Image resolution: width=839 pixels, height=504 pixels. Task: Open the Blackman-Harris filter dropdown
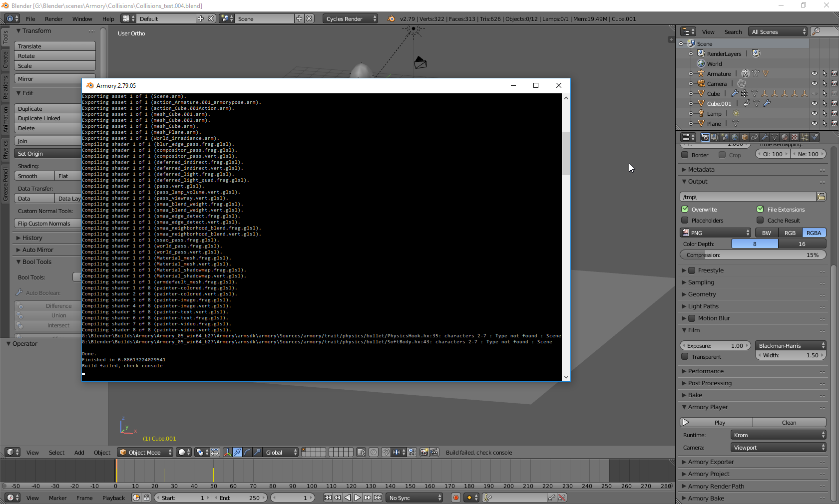click(791, 345)
